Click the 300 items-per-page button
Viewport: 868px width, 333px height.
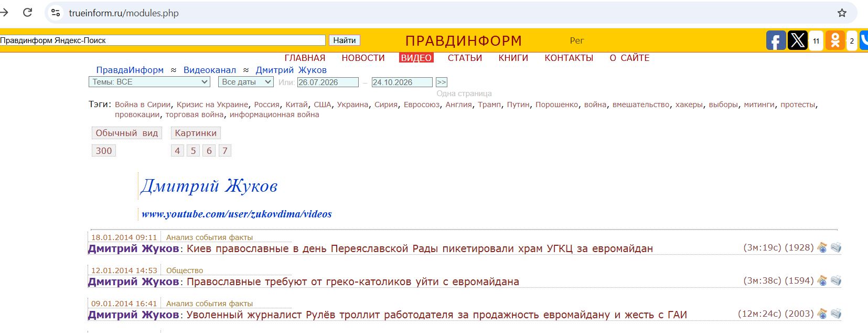click(x=104, y=151)
